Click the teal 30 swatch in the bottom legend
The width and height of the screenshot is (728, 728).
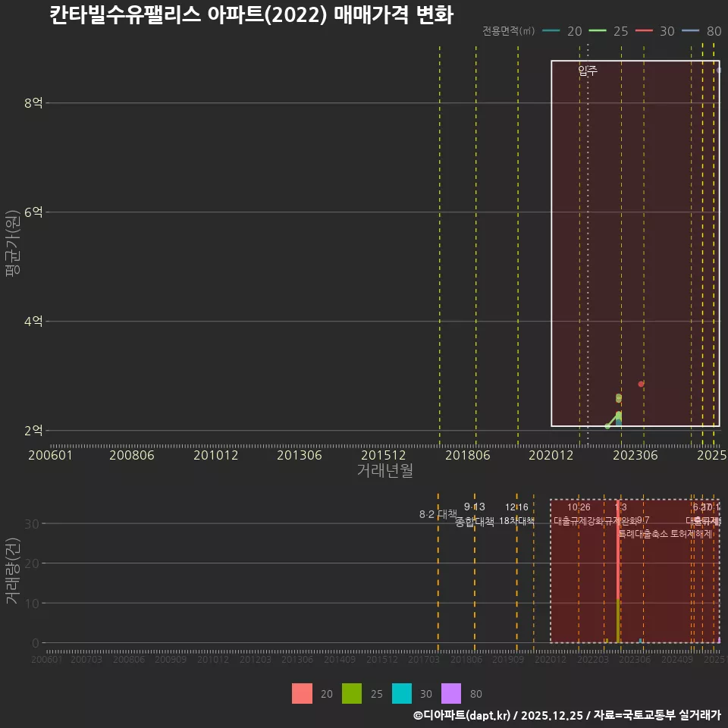click(403, 694)
